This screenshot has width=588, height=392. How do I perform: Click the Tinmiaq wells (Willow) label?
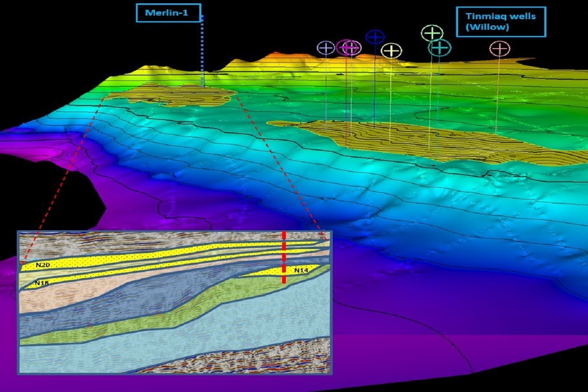501,22
